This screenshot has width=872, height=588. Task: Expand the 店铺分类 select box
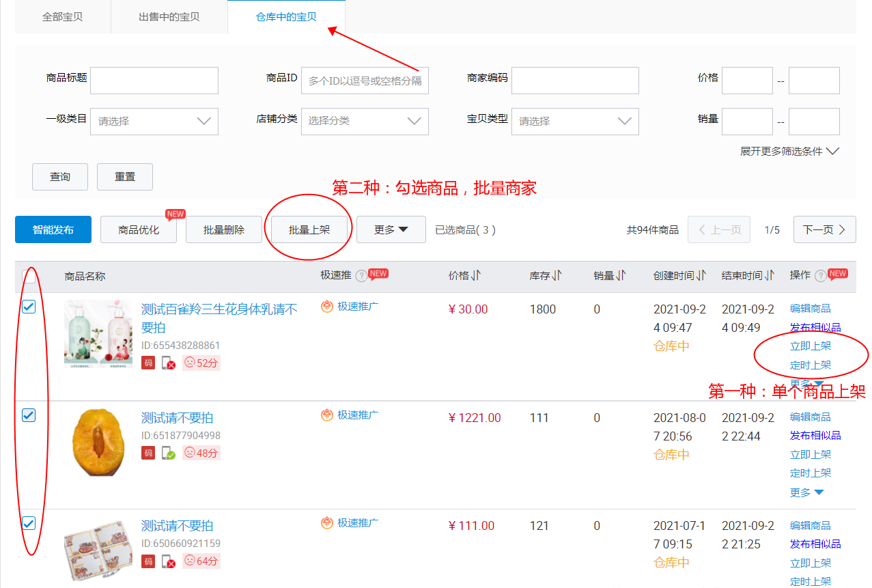click(365, 121)
